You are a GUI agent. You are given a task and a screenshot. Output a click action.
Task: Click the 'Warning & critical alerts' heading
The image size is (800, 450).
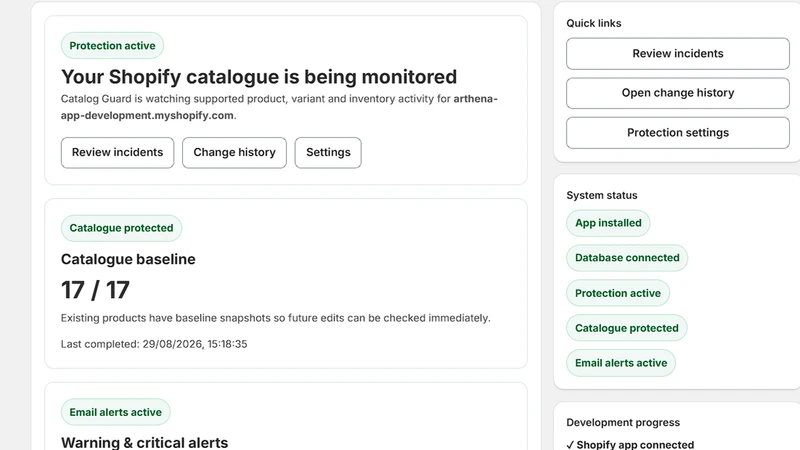pyautogui.click(x=144, y=442)
